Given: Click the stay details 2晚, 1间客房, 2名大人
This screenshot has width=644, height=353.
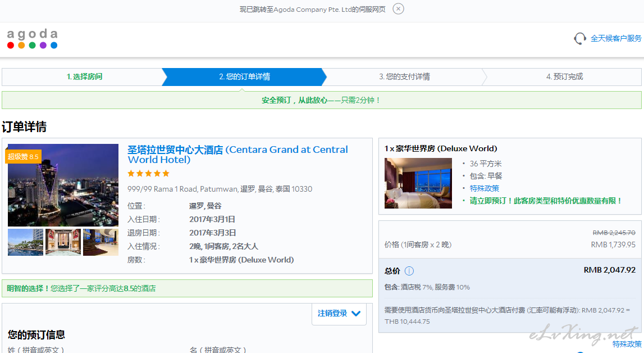Looking at the screenshot, I should click(223, 247).
